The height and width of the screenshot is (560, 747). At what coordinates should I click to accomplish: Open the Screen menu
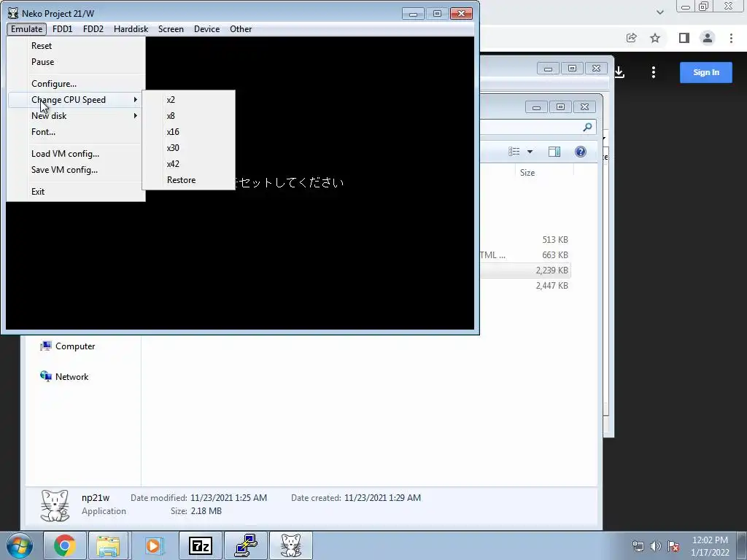[x=171, y=29]
